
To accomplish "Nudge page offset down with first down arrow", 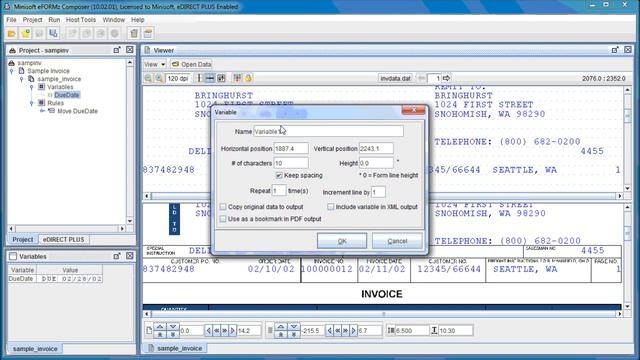I will 172,327.
